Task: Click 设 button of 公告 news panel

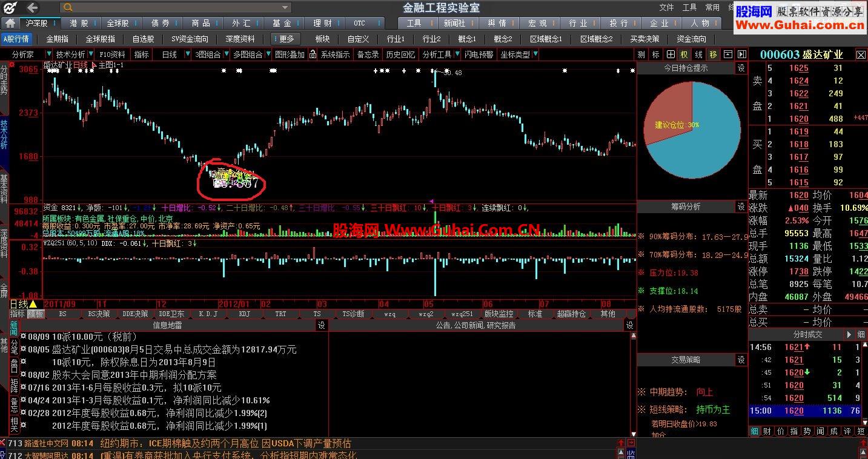Action: coord(630,325)
